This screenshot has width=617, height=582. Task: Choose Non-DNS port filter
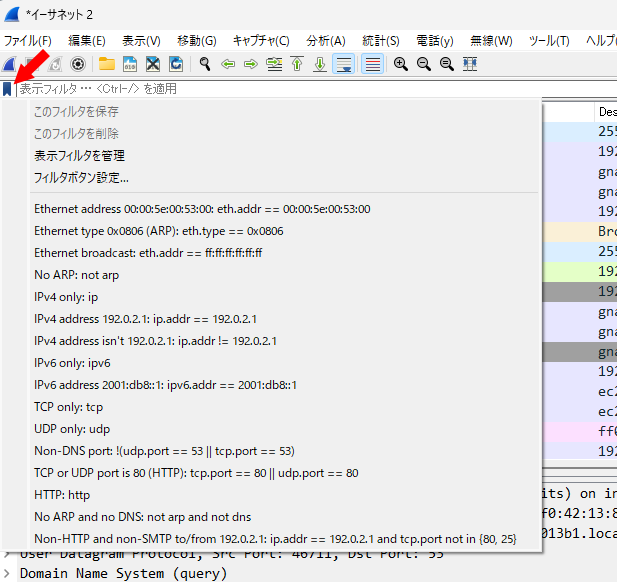[284, 451]
